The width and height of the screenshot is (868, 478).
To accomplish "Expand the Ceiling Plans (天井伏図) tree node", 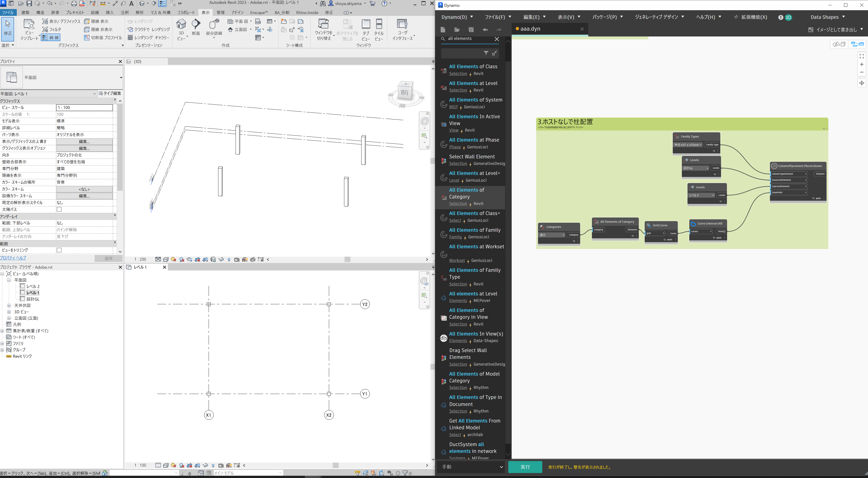I will (x=9, y=305).
